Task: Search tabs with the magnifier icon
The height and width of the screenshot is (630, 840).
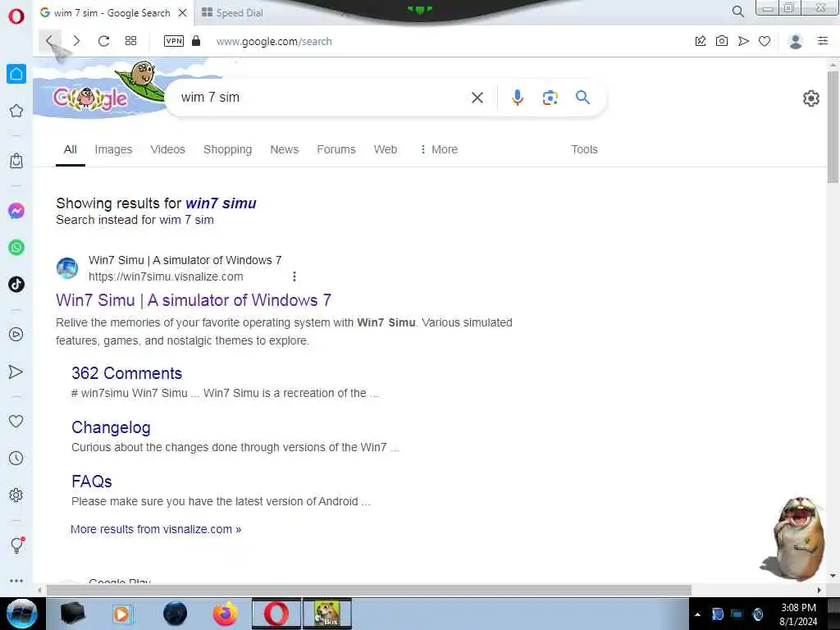Action: tap(737, 11)
